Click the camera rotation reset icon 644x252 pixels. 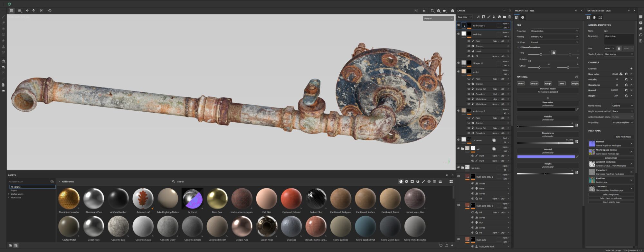(50, 11)
